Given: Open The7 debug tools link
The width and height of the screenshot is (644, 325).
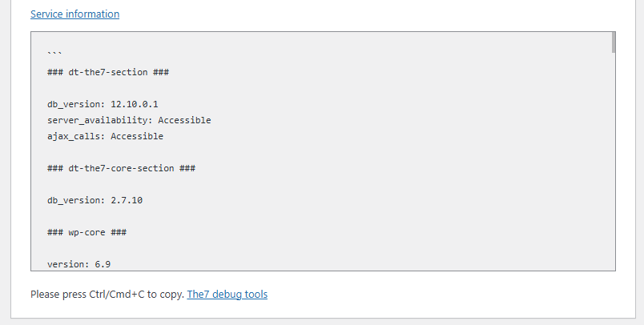Looking at the screenshot, I should (x=227, y=295).
